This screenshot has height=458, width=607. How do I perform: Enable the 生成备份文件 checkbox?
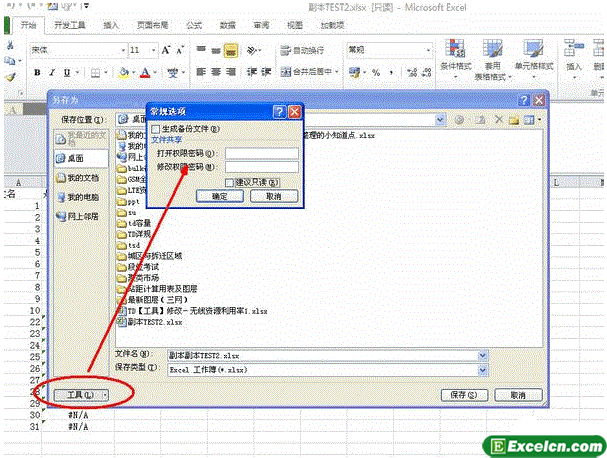pos(155,129)
